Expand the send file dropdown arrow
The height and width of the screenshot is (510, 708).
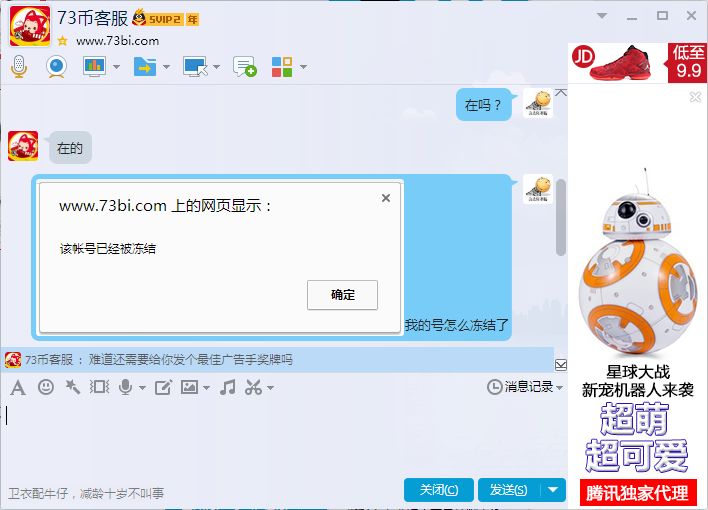coord(167,67)
